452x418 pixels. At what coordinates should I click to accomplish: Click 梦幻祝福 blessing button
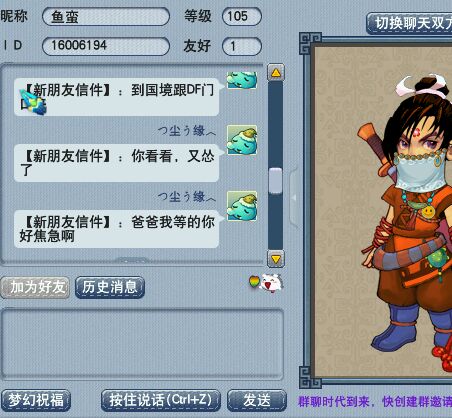click(x=35, y=400)
